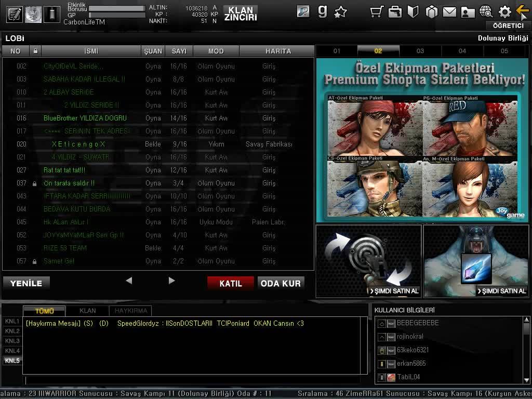Screen dimensions: 532x399
Task: Select room X E t i c e n g o X
Action: click(158, 144)
